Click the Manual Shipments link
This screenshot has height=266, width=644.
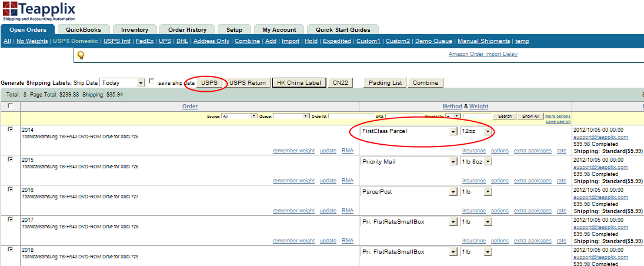(484, 41)
